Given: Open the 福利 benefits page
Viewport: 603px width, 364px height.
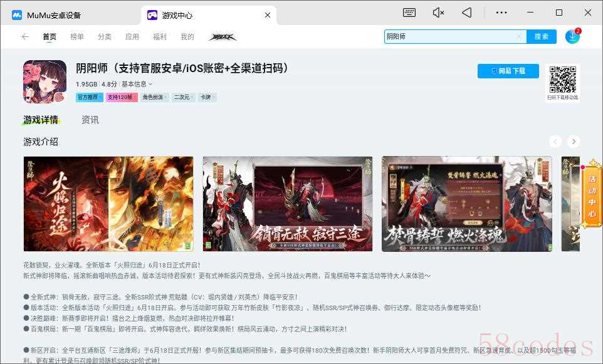Looking at the screenshot, I should click(160, 36).
